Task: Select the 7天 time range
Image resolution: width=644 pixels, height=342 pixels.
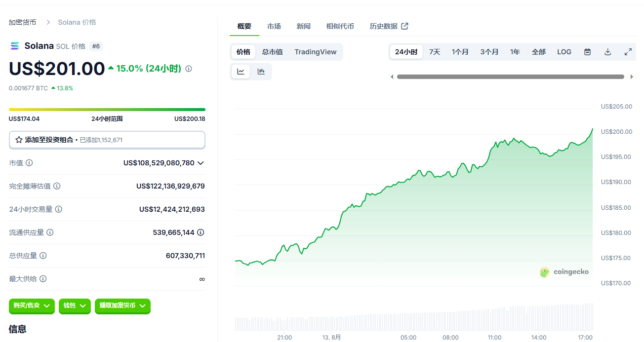Action: coord(435,52)
